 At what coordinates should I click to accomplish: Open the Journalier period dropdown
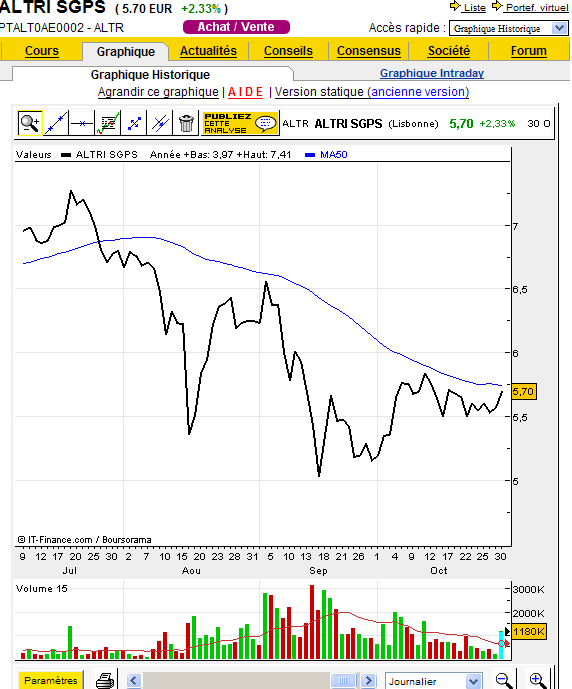point(434,682)
